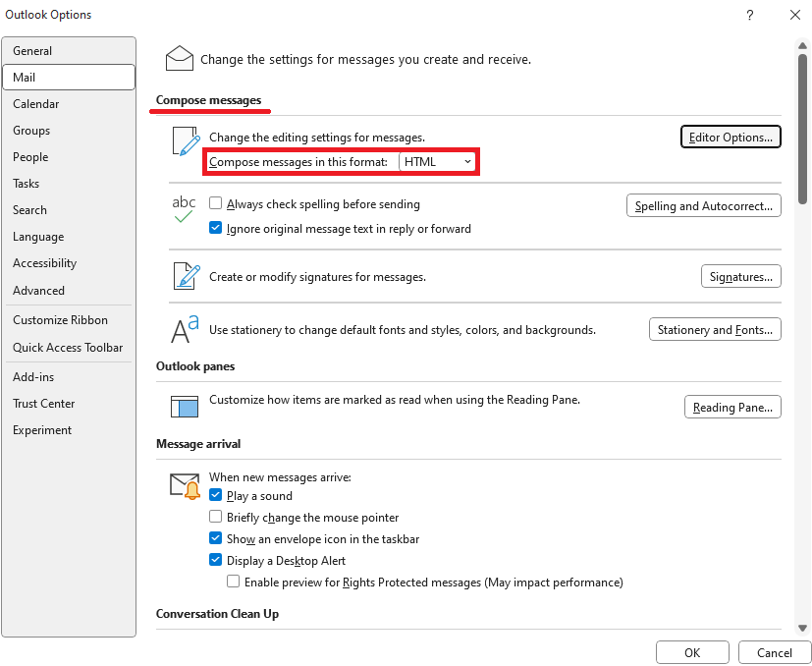The width and height of the screenshot is (812, 666).
Task: Open the People options category
Action: pos(69,156)
